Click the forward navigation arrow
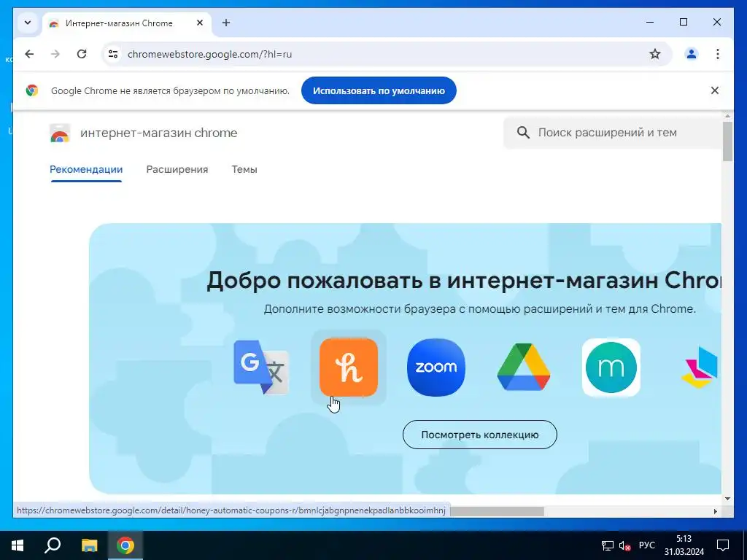This screenshot has height=560, width=747. tap(55, 54)
